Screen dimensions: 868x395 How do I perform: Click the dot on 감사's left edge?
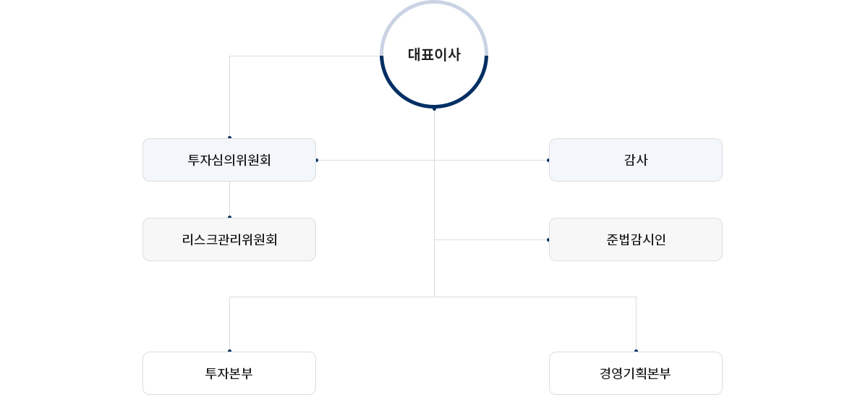click(x=548, y=160)
